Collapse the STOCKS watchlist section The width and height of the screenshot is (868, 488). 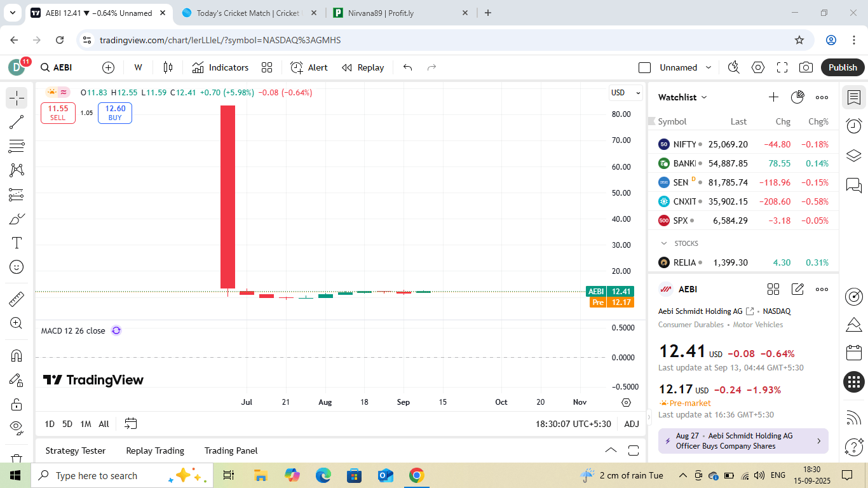664,243
